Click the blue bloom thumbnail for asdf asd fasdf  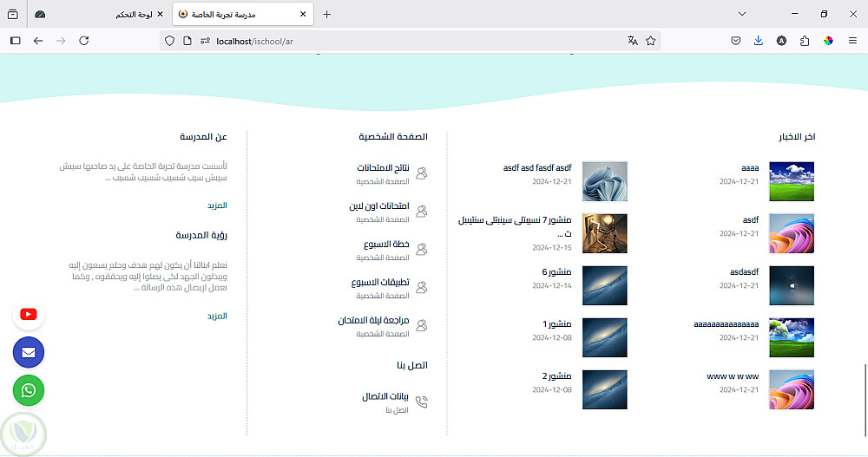coord(604,181)
